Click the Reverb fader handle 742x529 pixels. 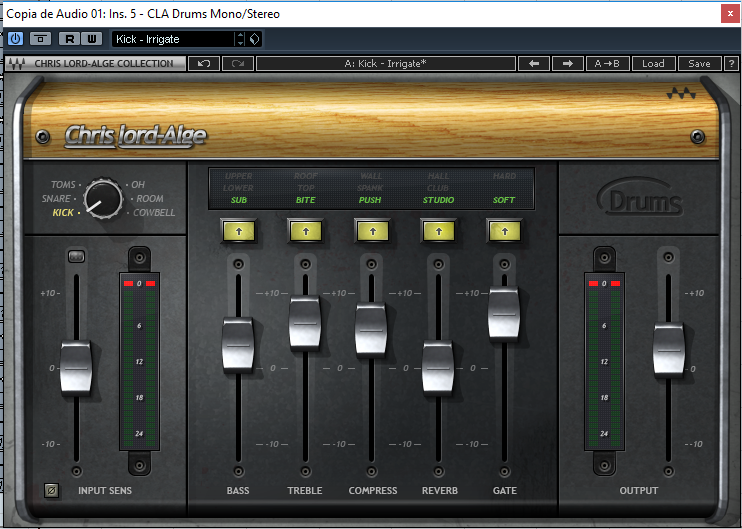pos(438,368)
